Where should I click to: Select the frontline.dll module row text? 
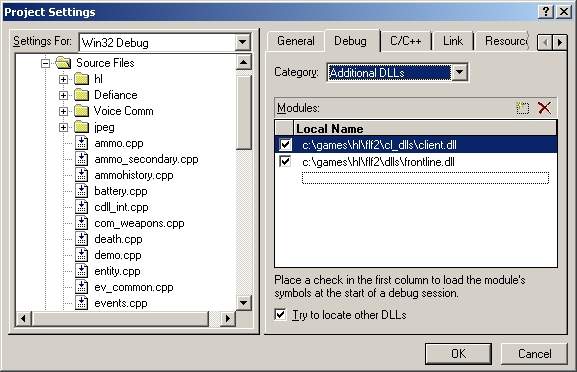click(x=378, y=162)
